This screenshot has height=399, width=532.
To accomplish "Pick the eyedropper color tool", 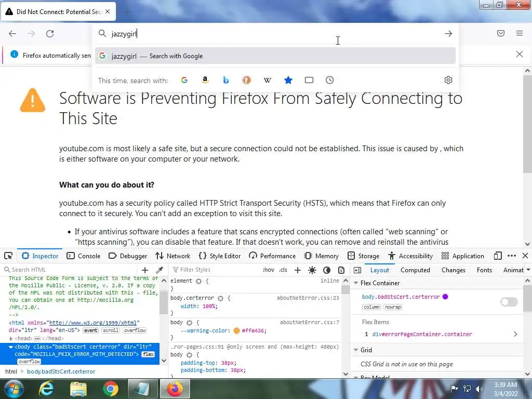I will click(159, 270).
